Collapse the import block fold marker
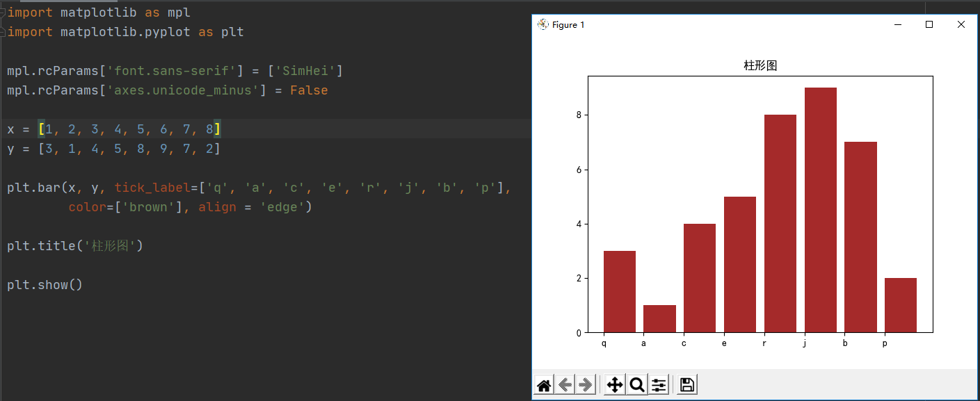 click(x=3, y=13)
